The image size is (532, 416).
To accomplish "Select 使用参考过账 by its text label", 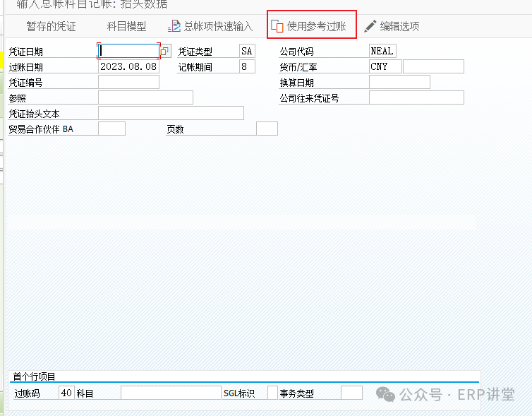I will click(x=316, y=26).
